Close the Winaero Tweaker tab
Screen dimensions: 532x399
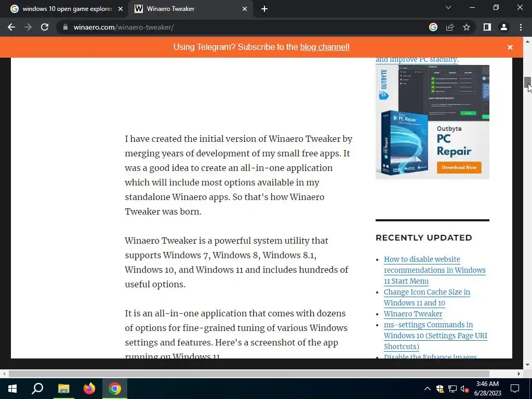245,9
